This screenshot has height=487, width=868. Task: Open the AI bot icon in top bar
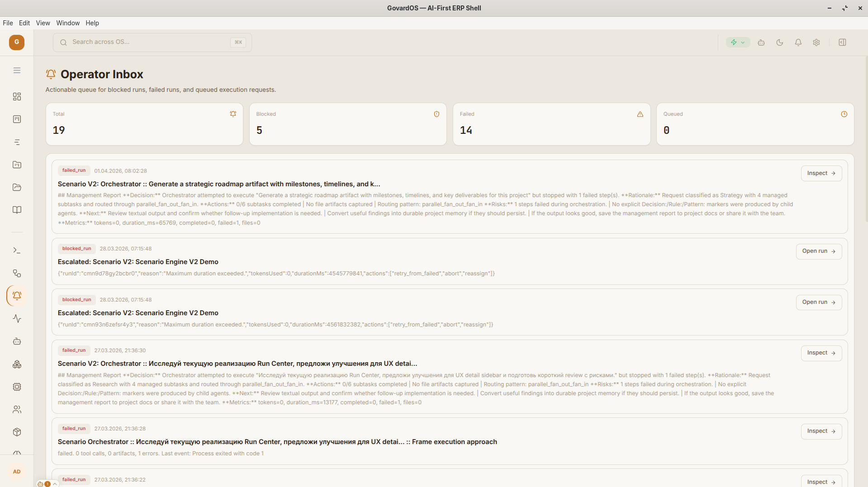coord(761,43)
